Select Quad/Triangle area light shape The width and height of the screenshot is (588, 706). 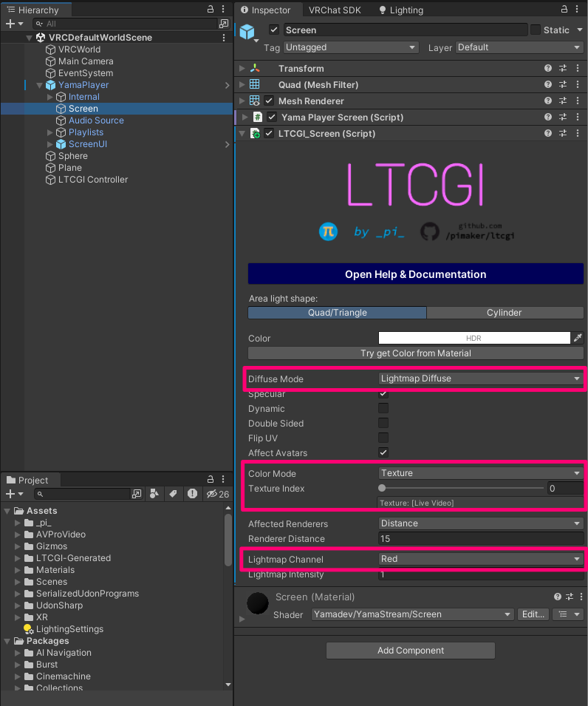pyautogui.click(x=338, y=313)
